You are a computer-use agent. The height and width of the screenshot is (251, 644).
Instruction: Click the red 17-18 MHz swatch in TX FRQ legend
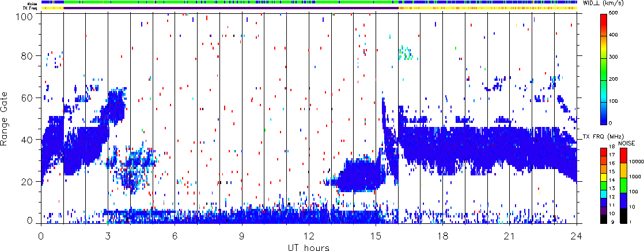point(604,152)
